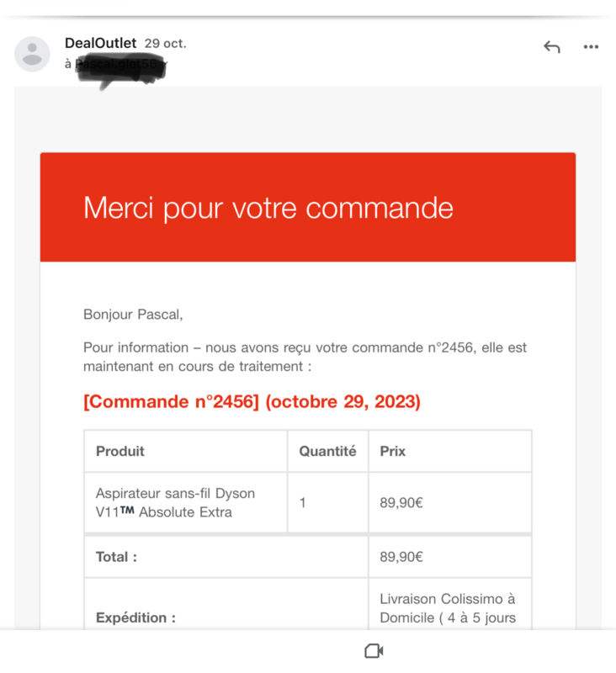Viewport: 616px width, 673px height.
Task: Open the three-dot more options menu
Action: [591, 46]
